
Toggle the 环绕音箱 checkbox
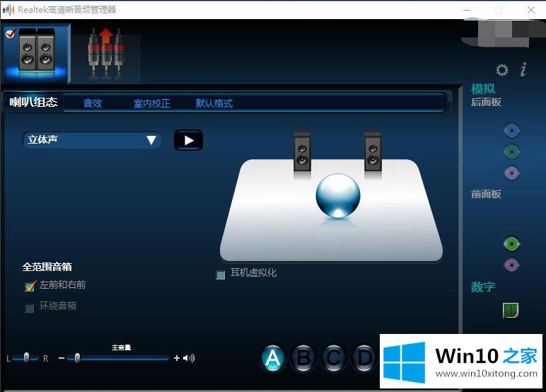30,308
